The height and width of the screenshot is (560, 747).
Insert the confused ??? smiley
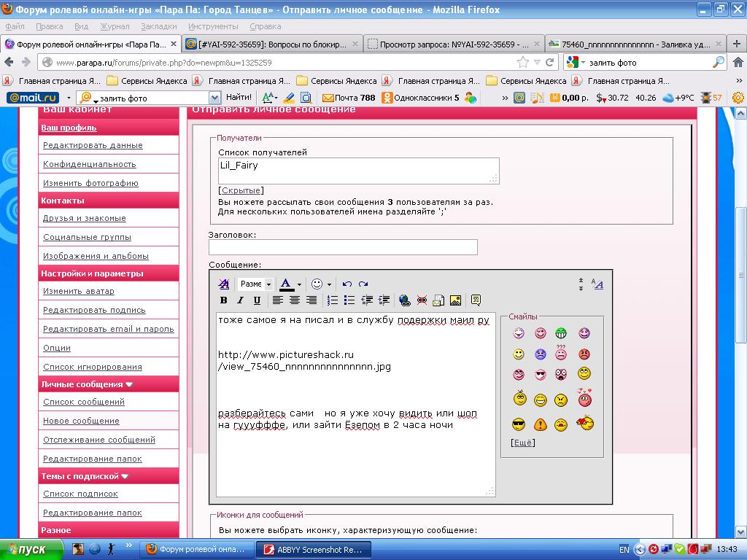(x=561, y=352)
